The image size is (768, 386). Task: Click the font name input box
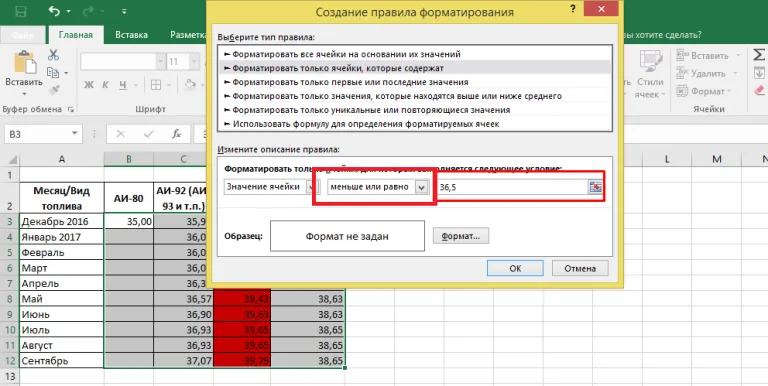[118, 62]
